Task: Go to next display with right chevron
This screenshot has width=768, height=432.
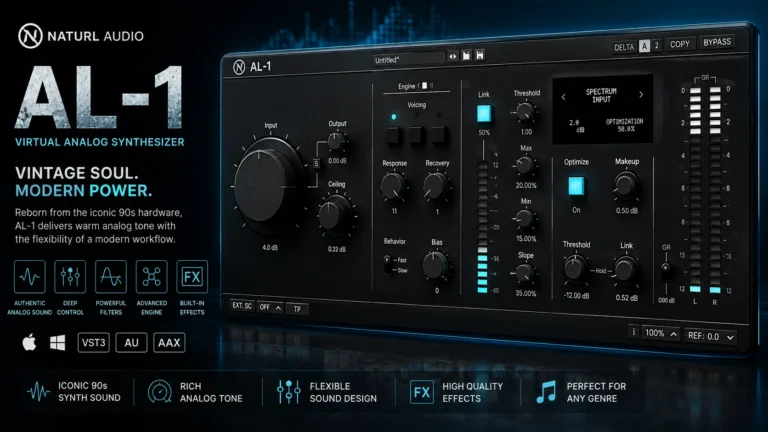Action: [641, 95]
